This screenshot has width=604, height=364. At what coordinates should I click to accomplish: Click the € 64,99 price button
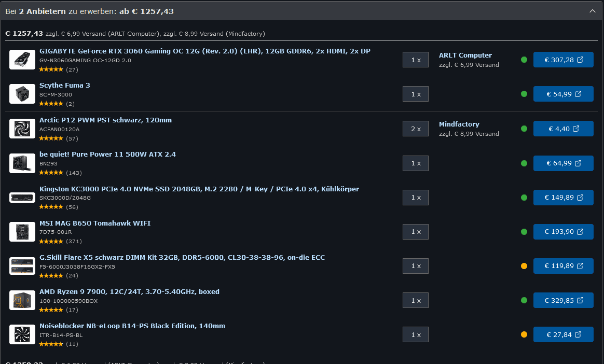pos(563,163)
